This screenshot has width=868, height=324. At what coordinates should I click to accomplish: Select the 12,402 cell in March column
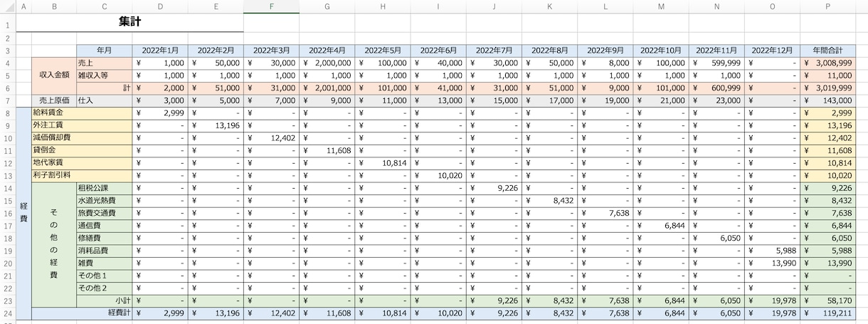271,137
